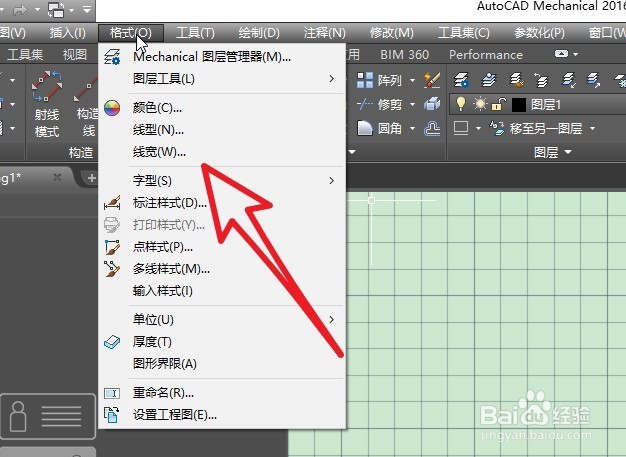Click the 移至另一图层 button
The image size is (626, 457).
(x=536, y=129)
